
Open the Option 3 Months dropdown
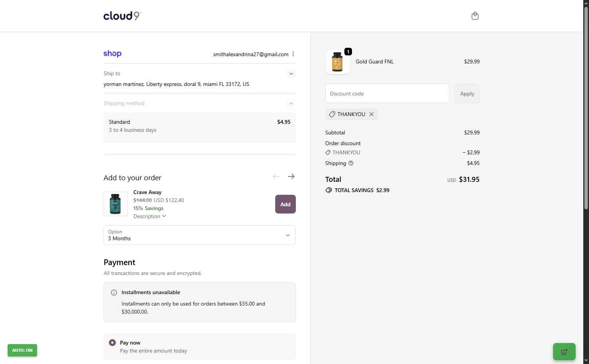click(200, 235)
